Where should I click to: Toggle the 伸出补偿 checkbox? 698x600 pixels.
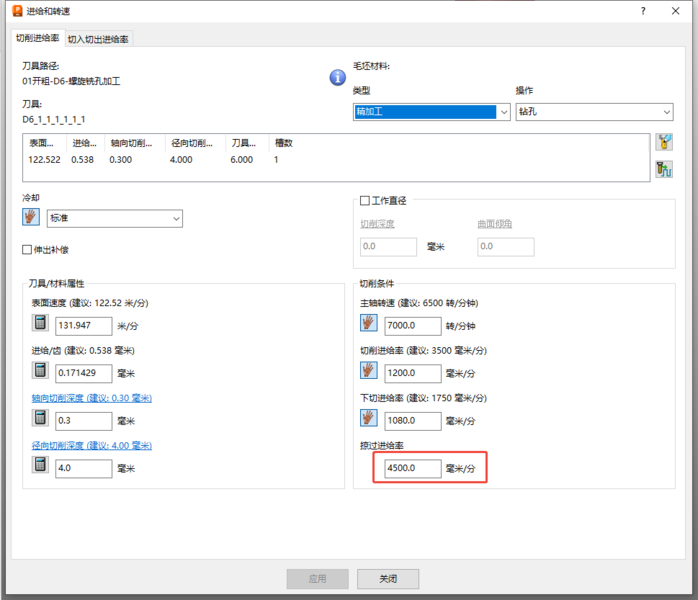pos(28,249)
